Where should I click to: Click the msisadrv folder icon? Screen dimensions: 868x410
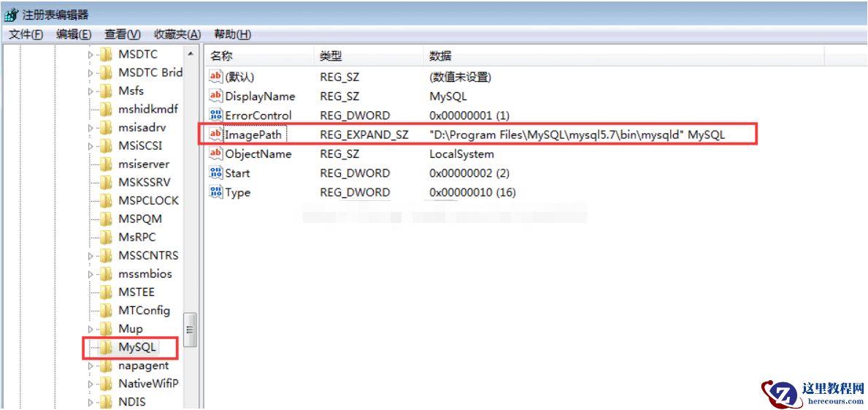105,128
